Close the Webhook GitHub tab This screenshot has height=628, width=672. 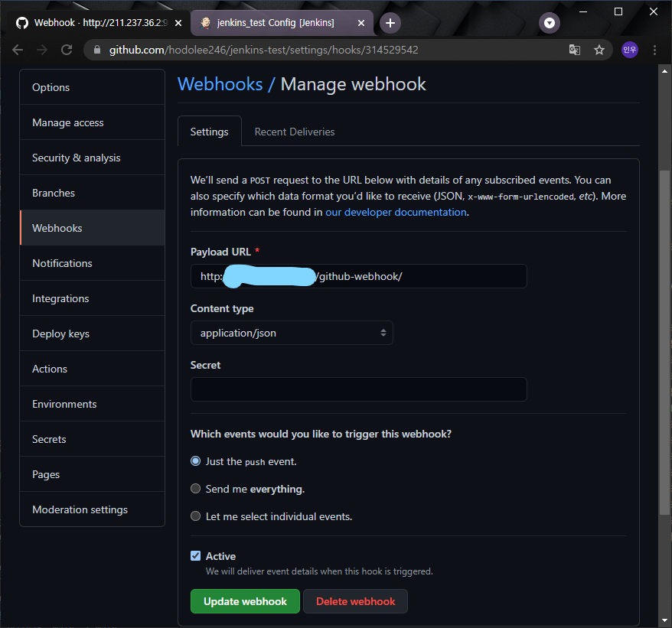[x=178, y=23]
